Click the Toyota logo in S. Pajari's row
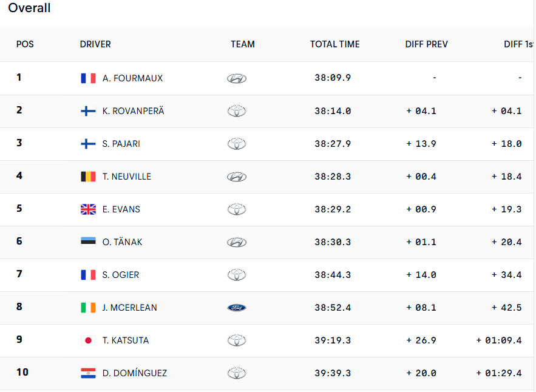This screenshot has height=392, width=536. 237,144
